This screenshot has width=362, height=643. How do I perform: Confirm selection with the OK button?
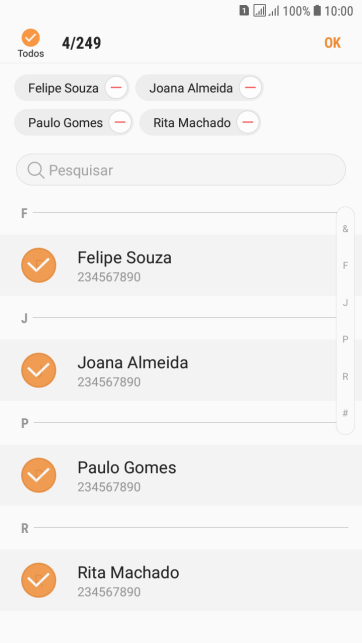click(x=332, y=43)
